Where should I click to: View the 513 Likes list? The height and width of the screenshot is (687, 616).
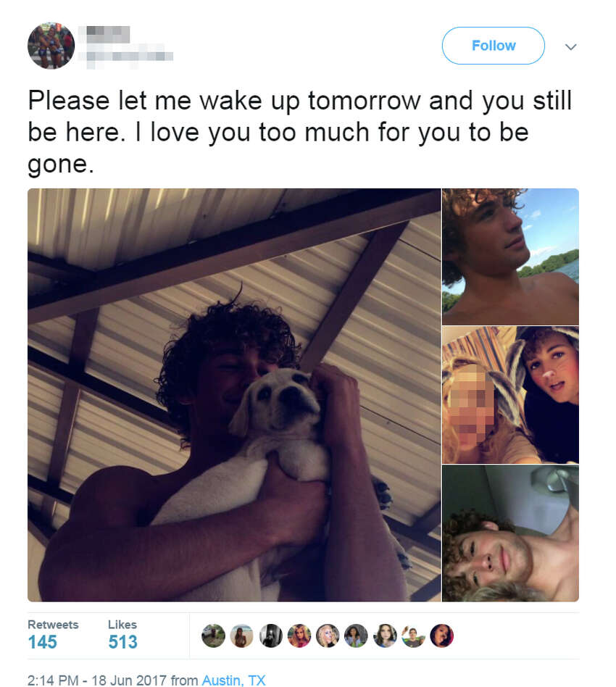[122, 634]
